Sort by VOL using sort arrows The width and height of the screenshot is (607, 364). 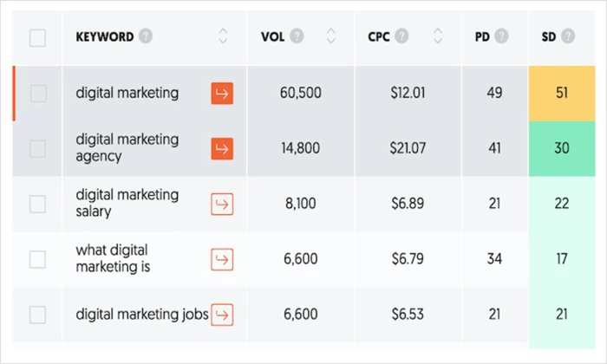click(331, 36)
